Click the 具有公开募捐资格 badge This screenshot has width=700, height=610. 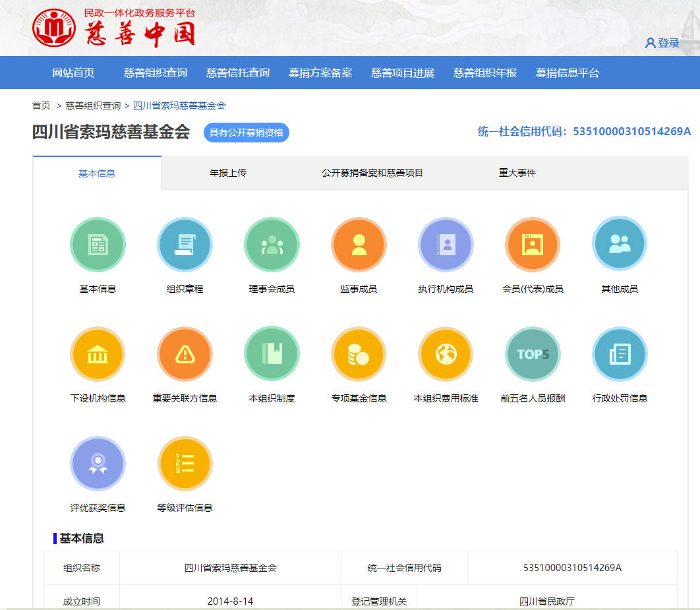point(247,133)
